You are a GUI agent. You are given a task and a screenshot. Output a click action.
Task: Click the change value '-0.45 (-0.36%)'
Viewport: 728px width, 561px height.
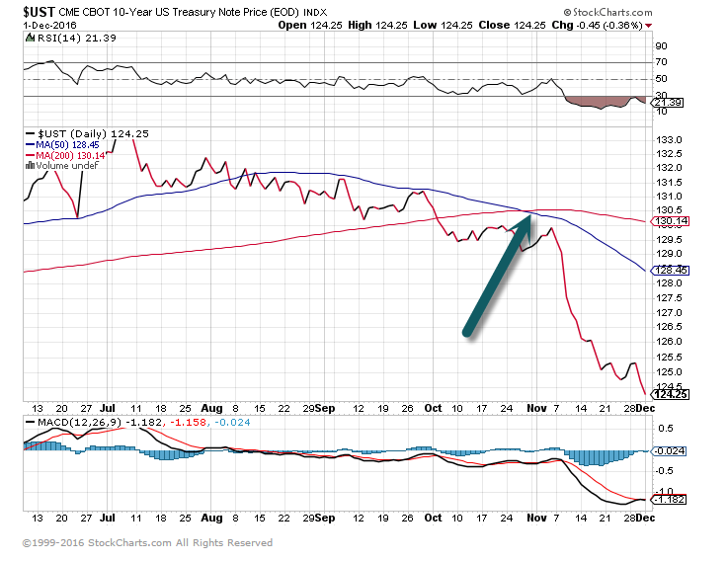click(609, 25)
